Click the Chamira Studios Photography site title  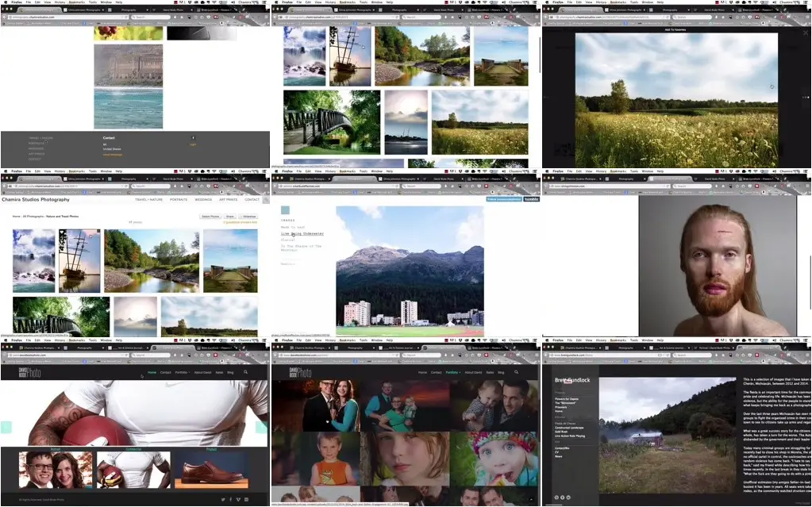click(36, 199)
